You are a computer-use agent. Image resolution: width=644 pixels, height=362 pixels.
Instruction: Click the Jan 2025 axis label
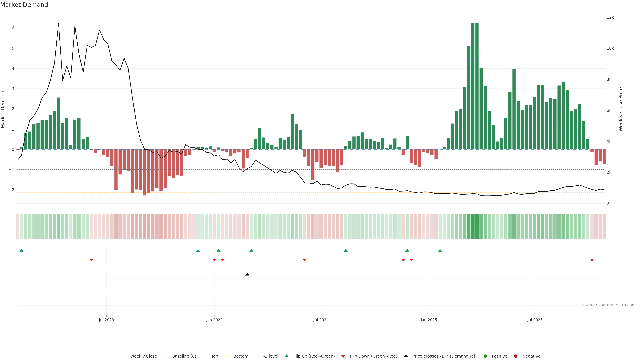coord(429,320)
